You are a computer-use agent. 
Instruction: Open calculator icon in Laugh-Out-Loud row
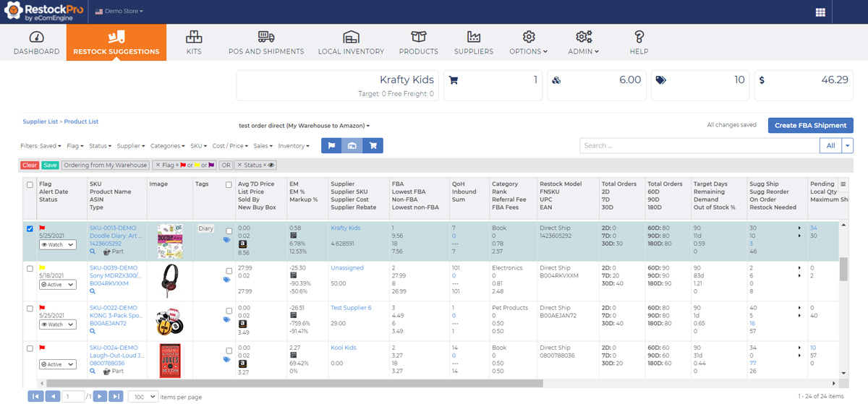click(x=293, y=356)
